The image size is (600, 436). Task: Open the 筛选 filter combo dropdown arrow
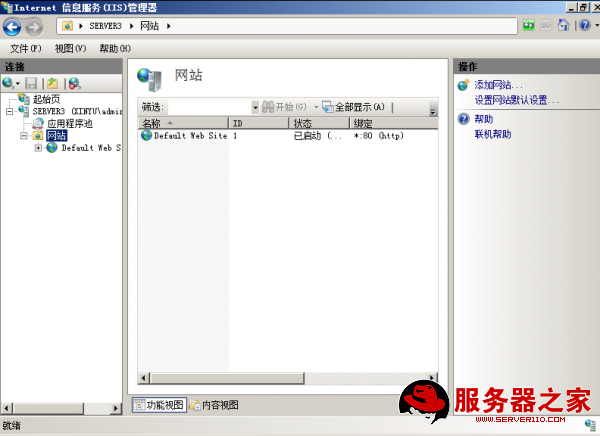pos(255,107)
